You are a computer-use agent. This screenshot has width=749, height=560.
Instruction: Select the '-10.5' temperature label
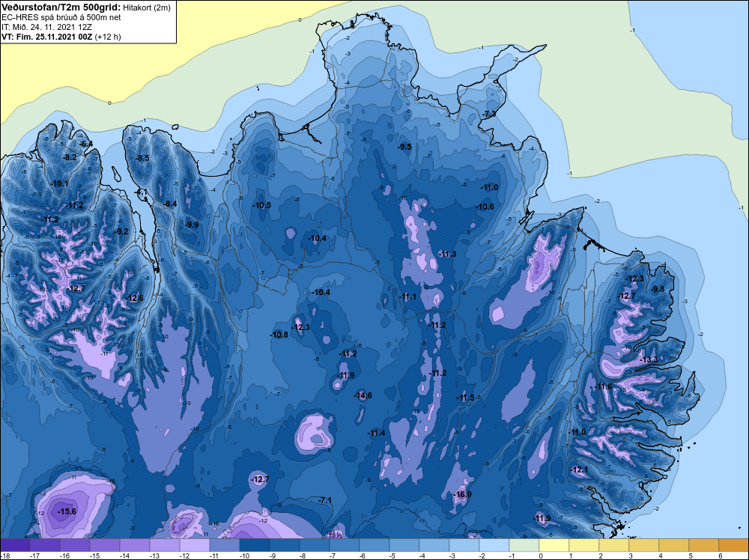pyautogui.click(x=261, y=205)
